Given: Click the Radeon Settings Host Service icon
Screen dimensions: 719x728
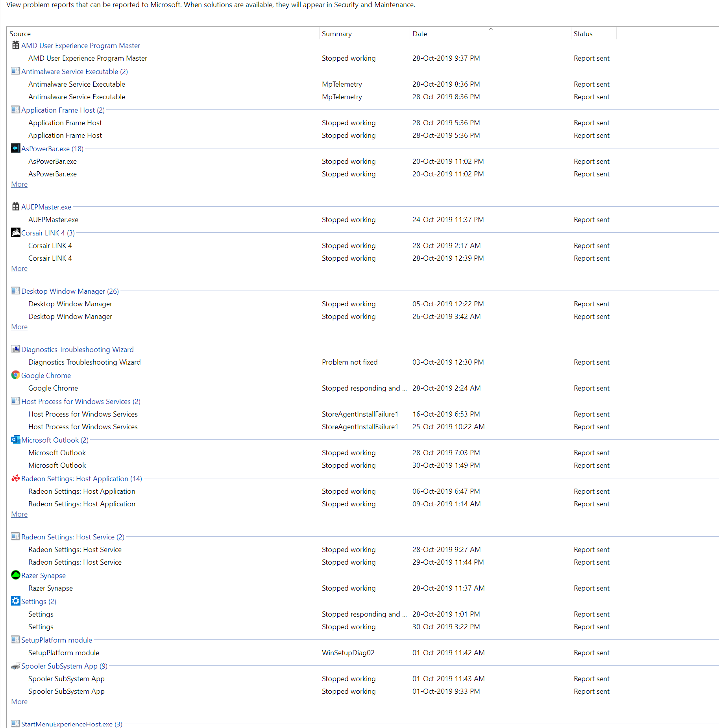Looking at the screenshot, I should tap(15, 537).
